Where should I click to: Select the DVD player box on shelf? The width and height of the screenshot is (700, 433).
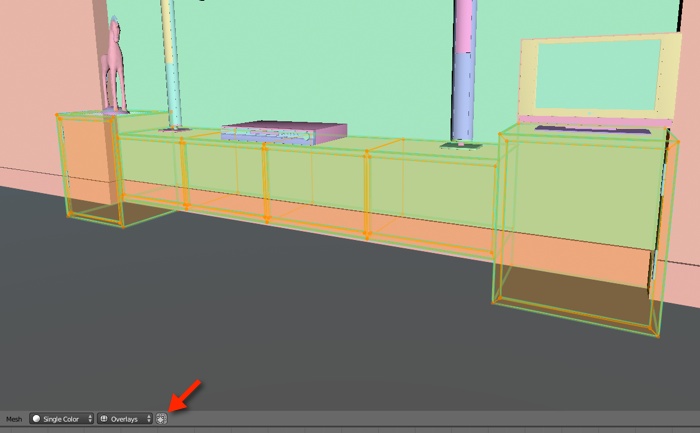(x=284, y=132)
